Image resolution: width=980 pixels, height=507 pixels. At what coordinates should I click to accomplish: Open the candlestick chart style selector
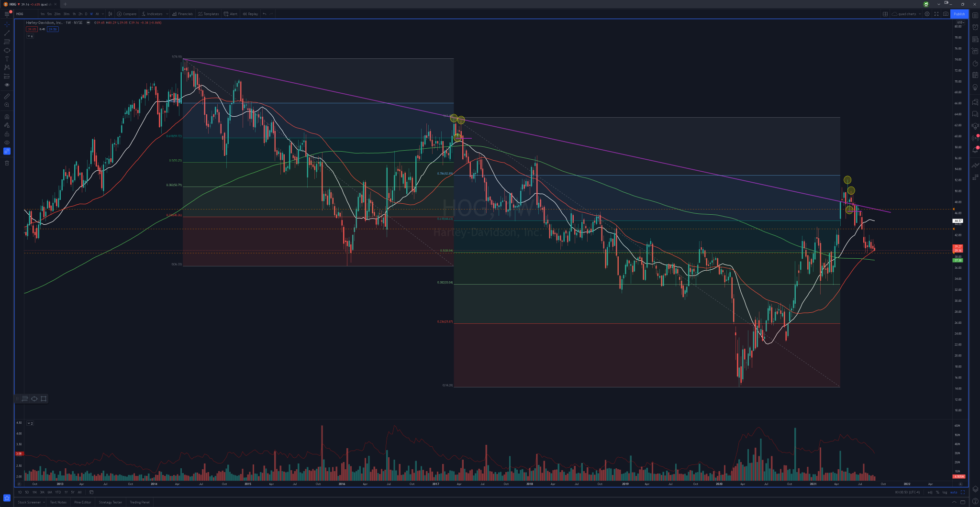(111, 14)
